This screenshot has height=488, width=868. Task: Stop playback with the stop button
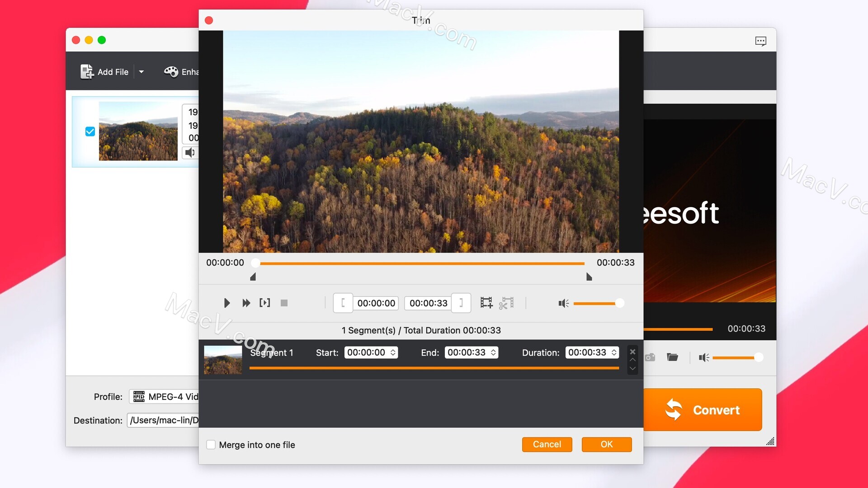pyautogui.click(x=284, y=303)
